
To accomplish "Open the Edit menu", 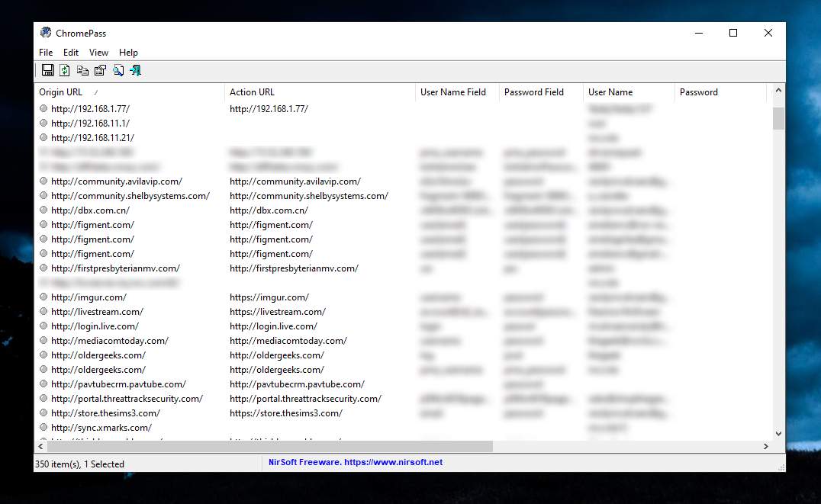I will tap(71, 53).
